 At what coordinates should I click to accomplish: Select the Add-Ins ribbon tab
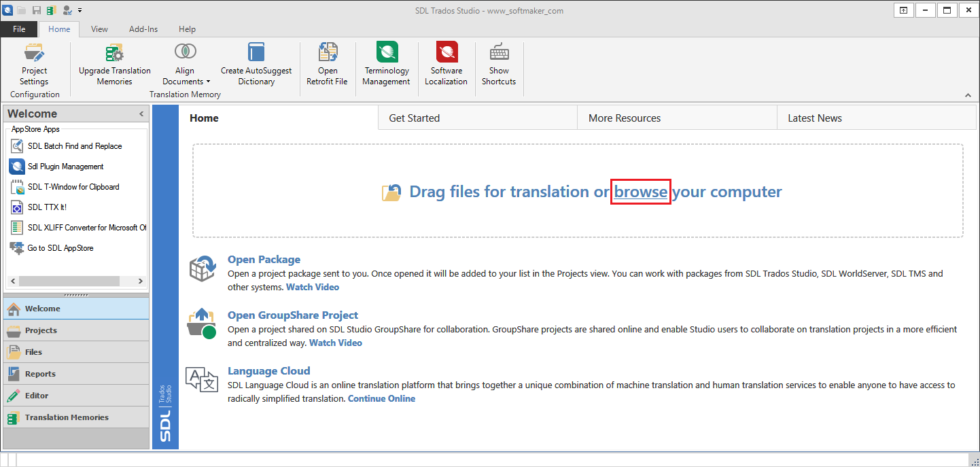143,29
